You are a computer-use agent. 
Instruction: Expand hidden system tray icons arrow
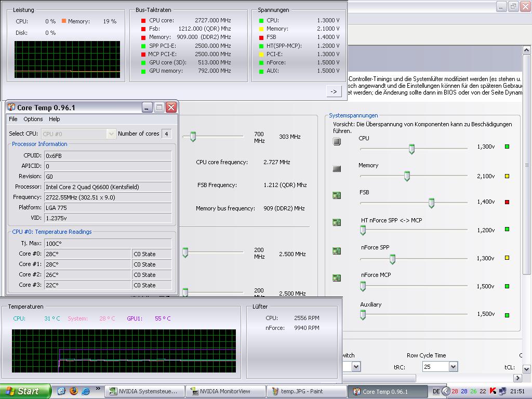coord(446,391)
